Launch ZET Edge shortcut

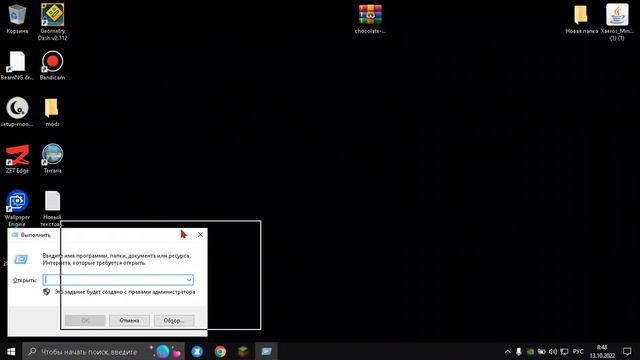point(17,159)
